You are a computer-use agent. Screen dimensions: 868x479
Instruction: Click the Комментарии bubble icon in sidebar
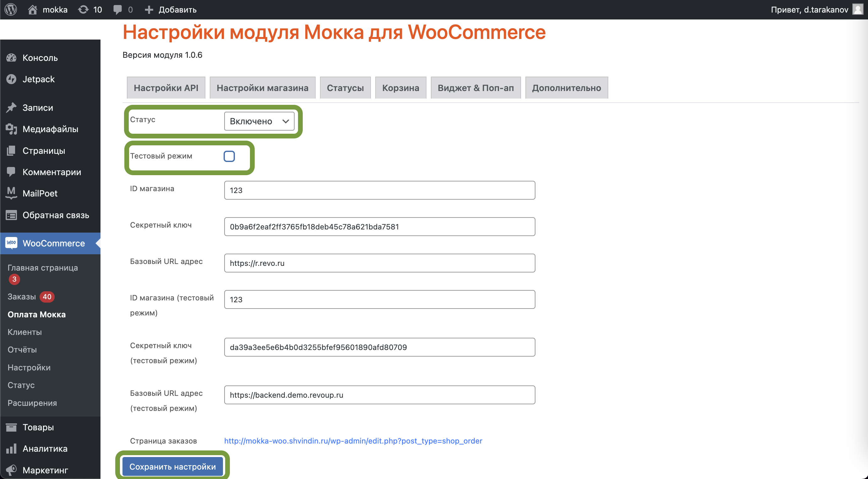pos(11,172)
